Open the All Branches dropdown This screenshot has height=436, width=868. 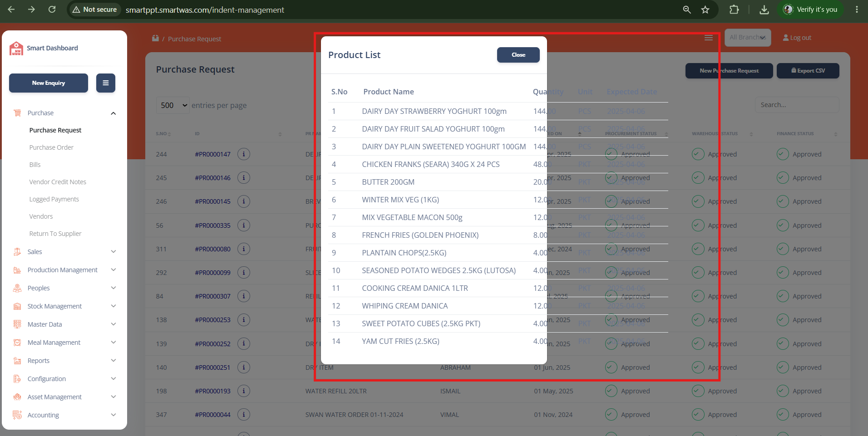point(748,38)
